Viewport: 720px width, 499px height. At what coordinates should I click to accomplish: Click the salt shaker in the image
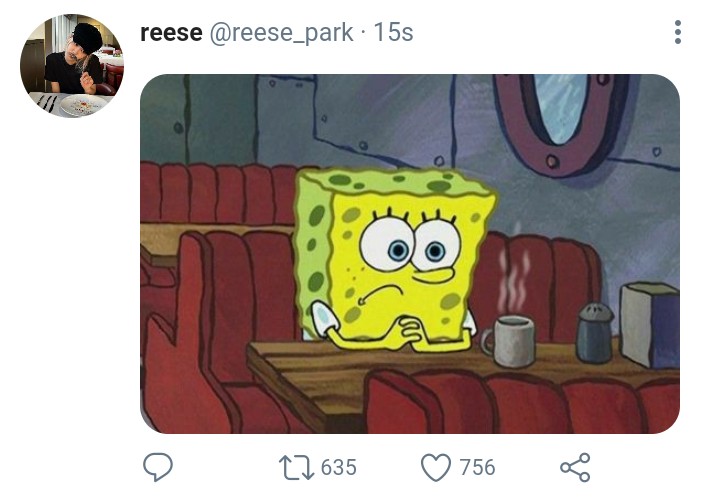pyautogui.click(x=595, y=333)
